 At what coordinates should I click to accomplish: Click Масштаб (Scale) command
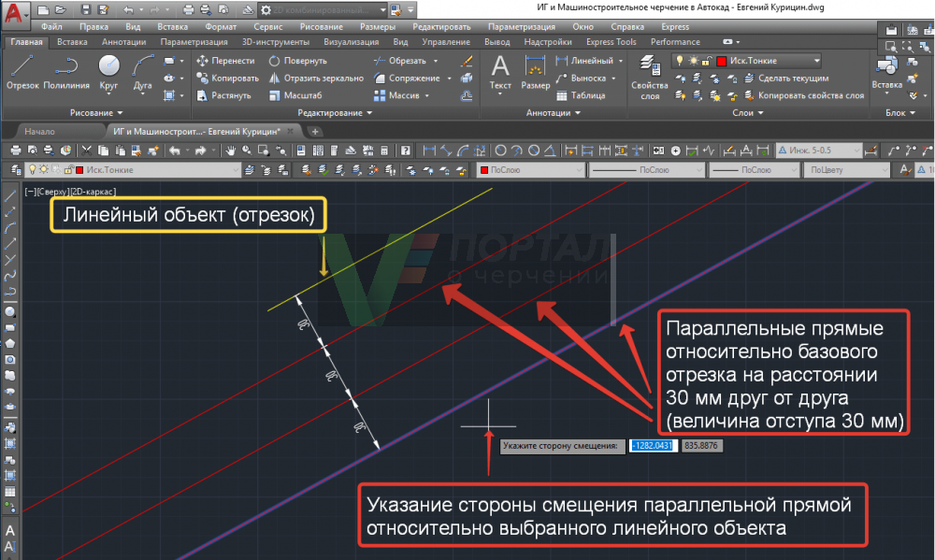tap(295, 95)
